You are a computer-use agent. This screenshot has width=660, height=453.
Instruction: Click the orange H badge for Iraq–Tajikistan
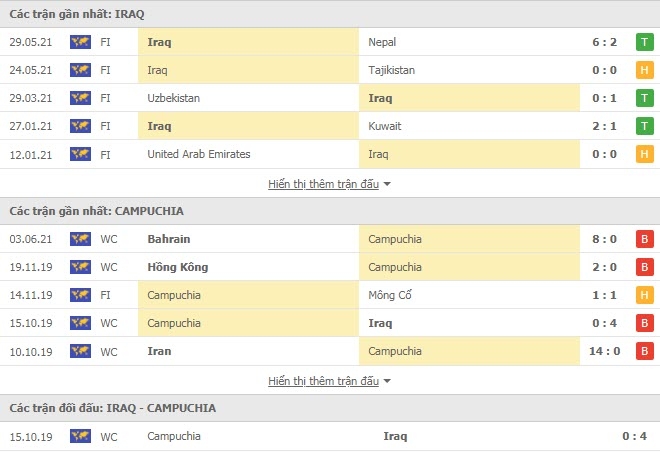pyautogui.click(x=644, y=70)
